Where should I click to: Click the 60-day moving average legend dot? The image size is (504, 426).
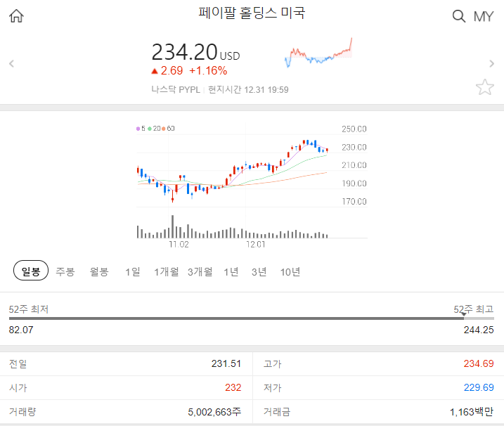[164, 129]
